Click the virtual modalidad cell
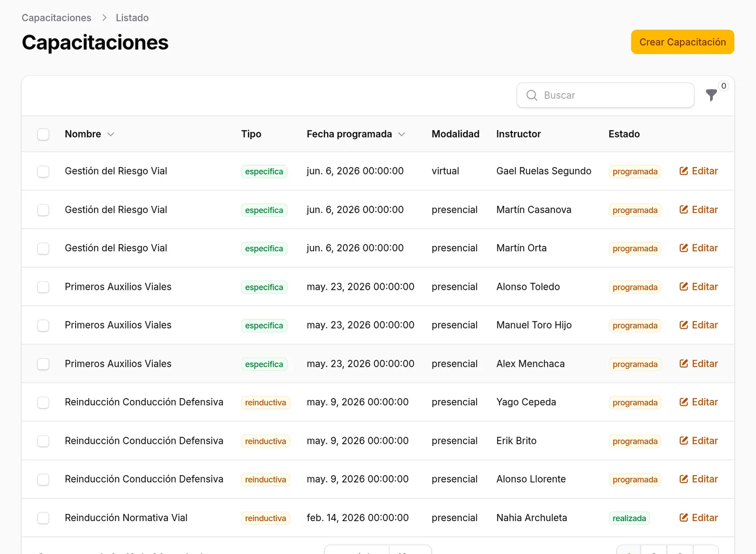The height and width of the screenshot is (554, 756). [446, 171]
